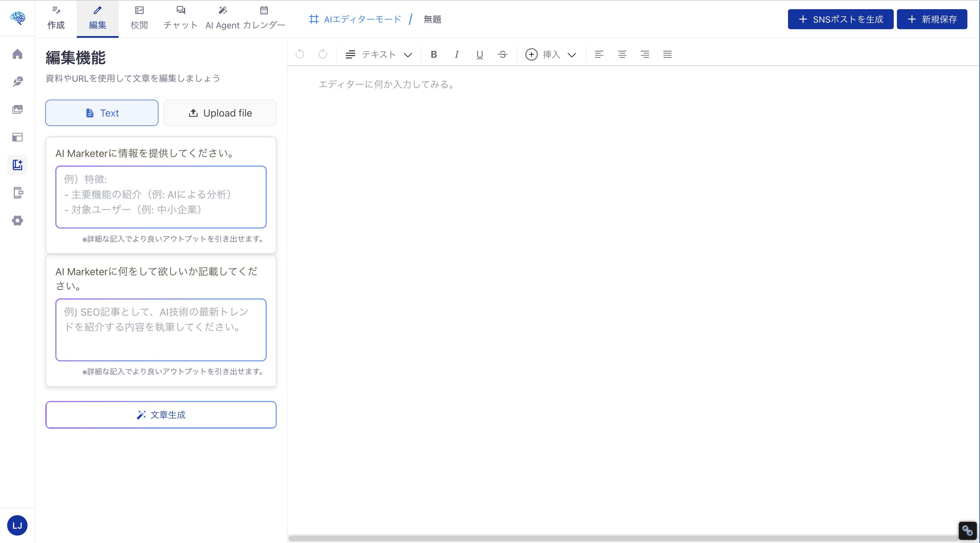The height and width of the screenshot is (543, 980).
Task: Click the SNSポストを生成 button
Action: (840, 19)
